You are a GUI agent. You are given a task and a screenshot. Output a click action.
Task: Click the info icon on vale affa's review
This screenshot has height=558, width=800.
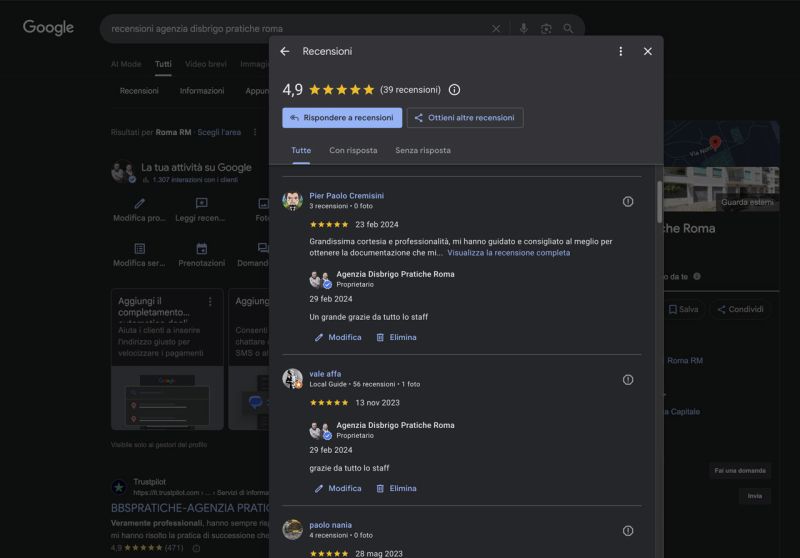pos(628,380)
